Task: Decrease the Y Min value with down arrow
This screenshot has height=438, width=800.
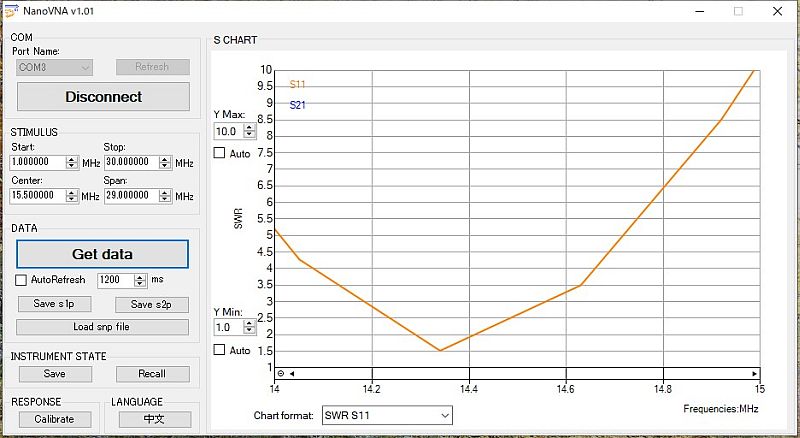Action: pos(249,330)
